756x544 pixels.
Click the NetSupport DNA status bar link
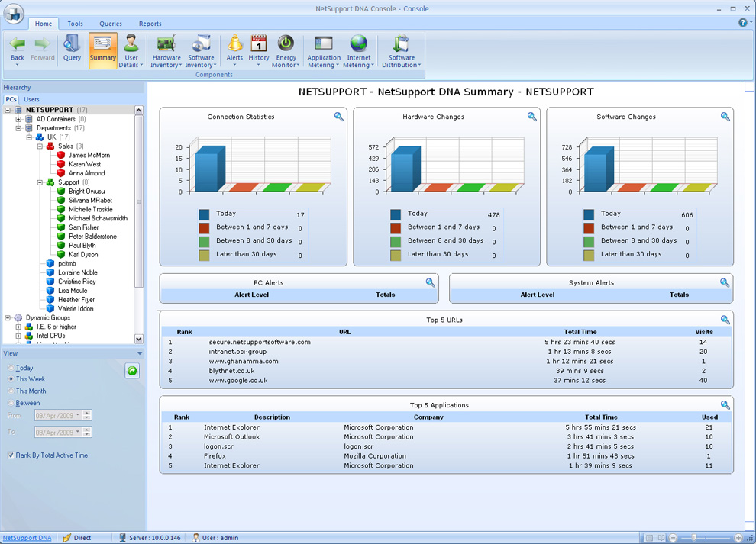[x=27, y=538]
